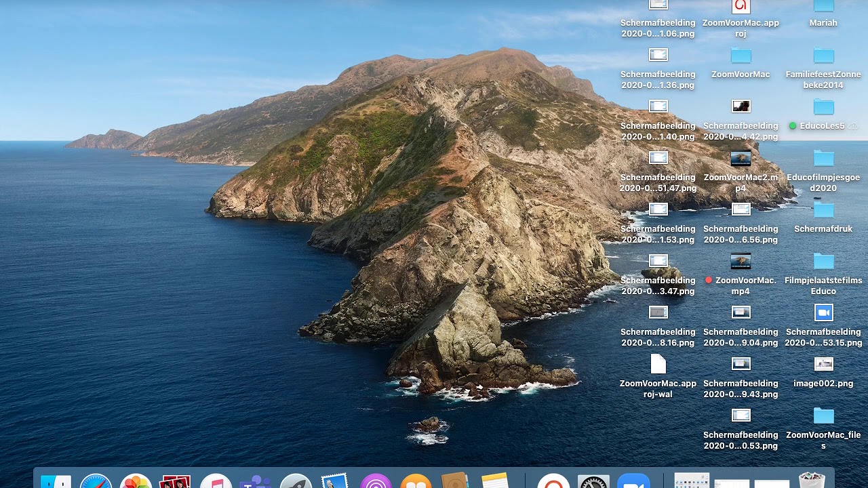Viewport: 868px width, 488px height.
Task: Select Schermafbeelding 2020-0...1.36.png
Action: 658,68
